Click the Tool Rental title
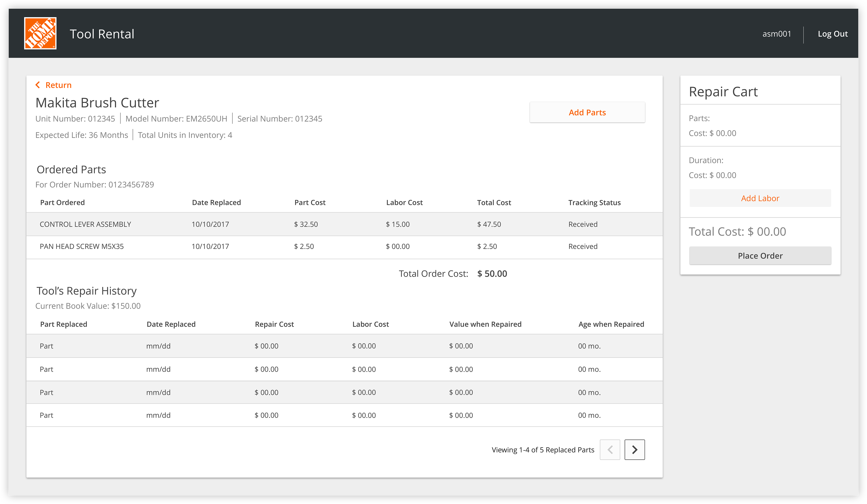The width and height of the screenshot is (867, 504). [102, 34]
